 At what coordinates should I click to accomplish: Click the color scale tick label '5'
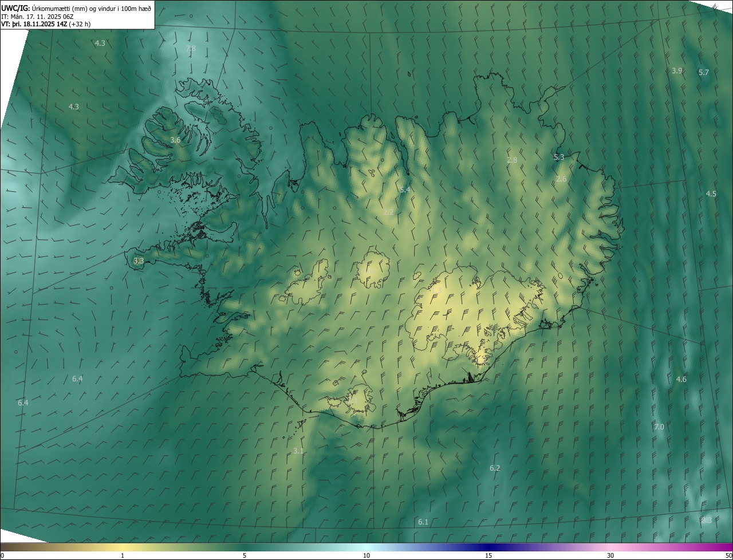[x=245, y=556]
